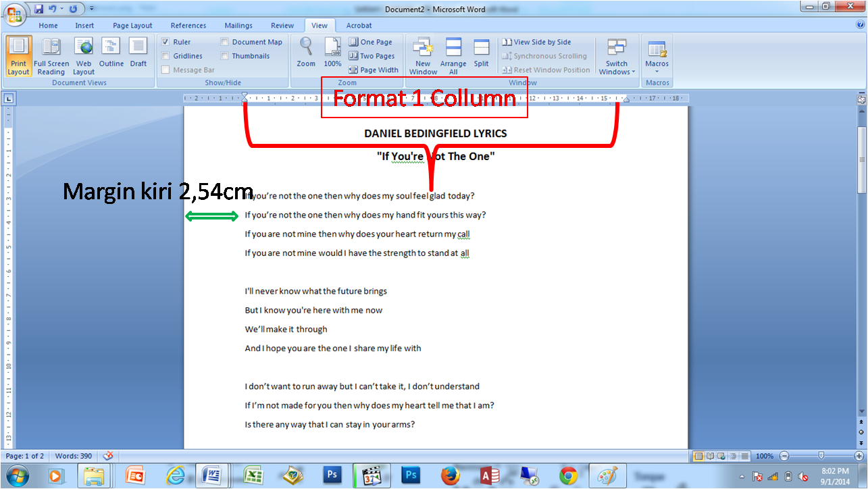Click Zoom In plus button
868x489 pixels.
[859, 456]
